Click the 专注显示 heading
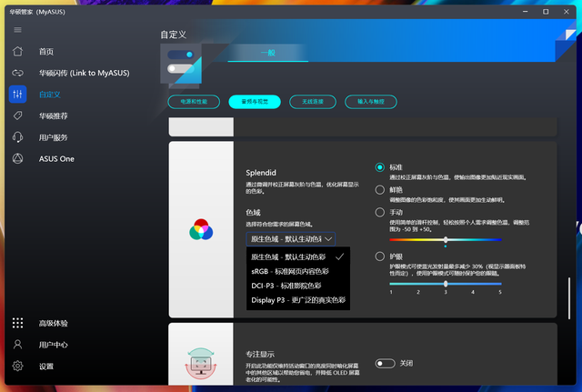This screenshot has width=582, height=392. click(260, 354)
